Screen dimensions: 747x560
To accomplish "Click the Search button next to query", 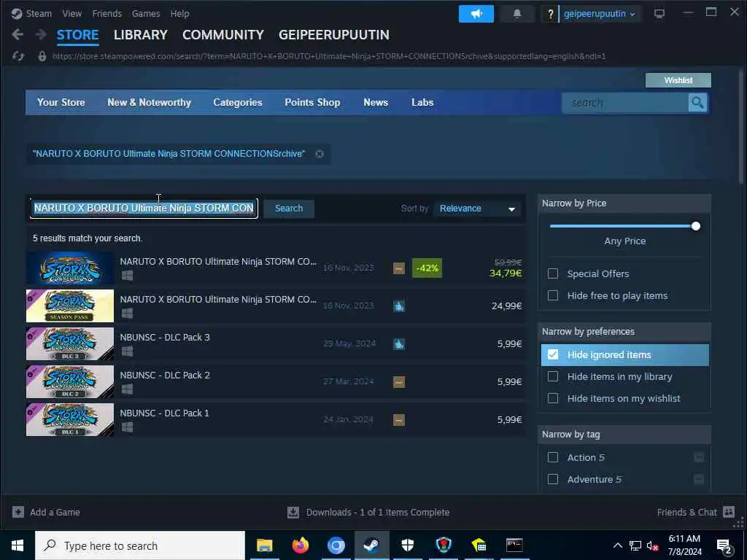I will click(289, 209).
